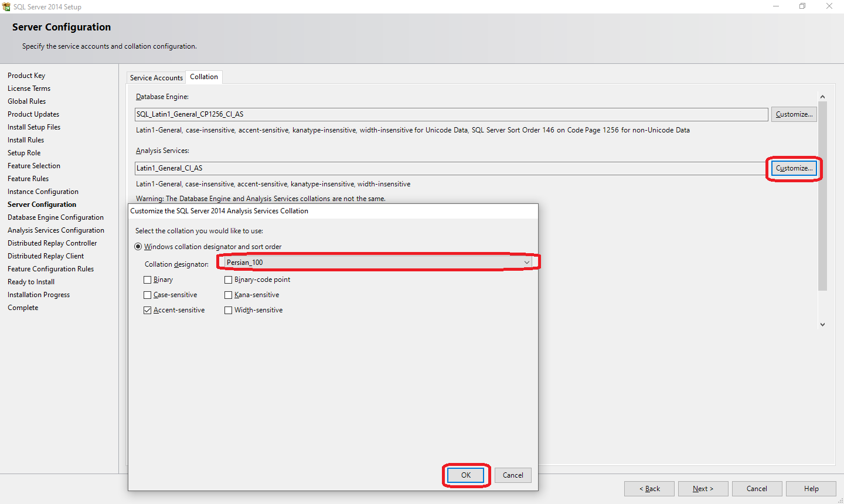Select Complete step in sidebar
Image resolution: width=844 pixels, height=504 pixels.
pos(23,308)
